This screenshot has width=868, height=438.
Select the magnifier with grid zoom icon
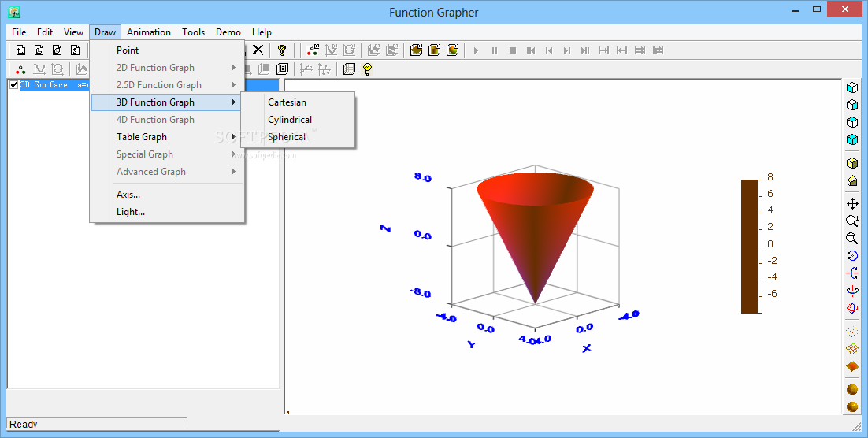pyautogui.click(x=852, y=238)
